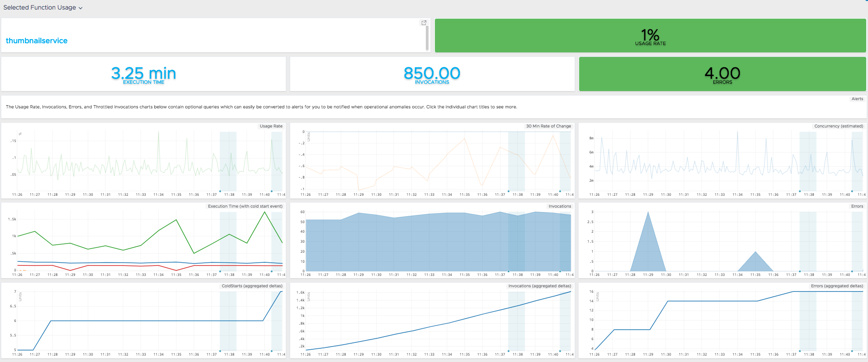Select the 850.00 Invocations stat
This screenshot has height=362, width=868.
pos(432,74)
